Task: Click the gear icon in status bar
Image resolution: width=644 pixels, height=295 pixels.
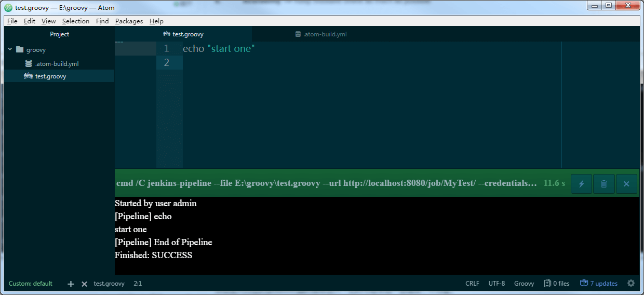Action: click(631, 284)
